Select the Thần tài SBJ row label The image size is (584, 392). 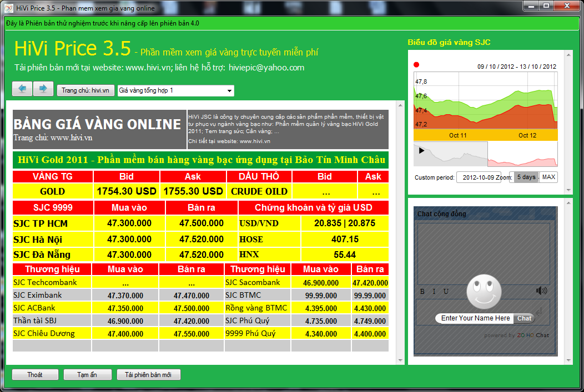coord(35,320)
